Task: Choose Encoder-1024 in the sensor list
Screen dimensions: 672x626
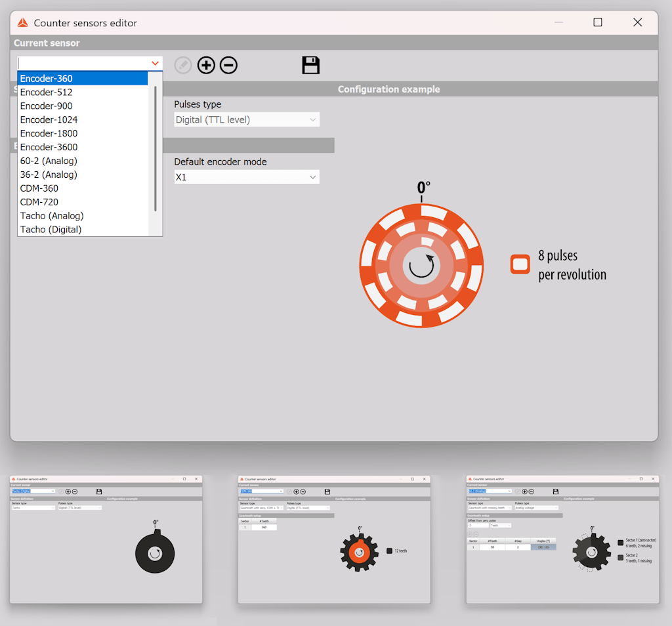Action: tap(83, 119)
